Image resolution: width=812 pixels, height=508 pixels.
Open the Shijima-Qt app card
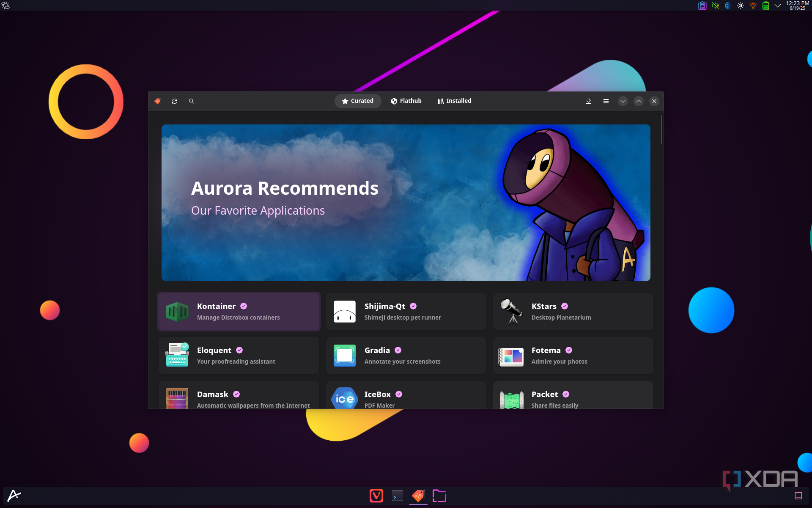tap(406, 312)
